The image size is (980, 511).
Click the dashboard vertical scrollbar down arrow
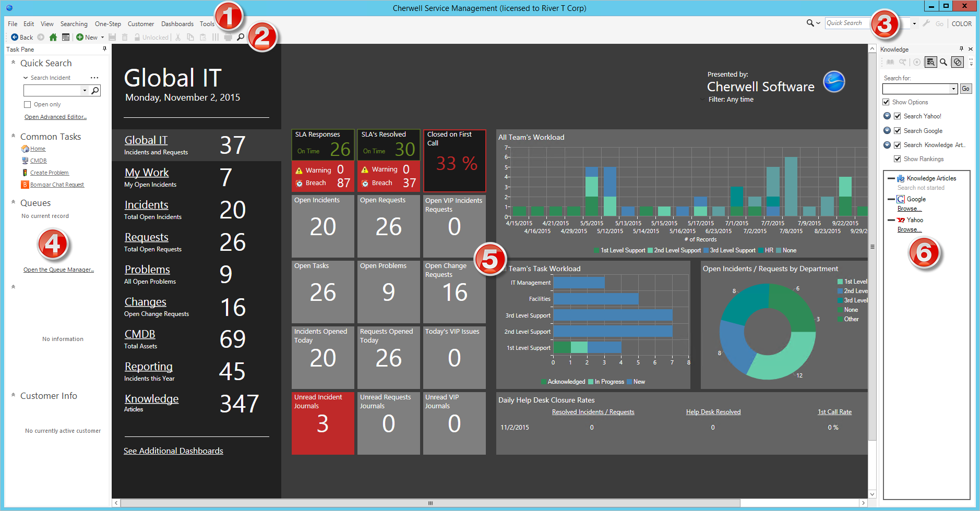872,494
